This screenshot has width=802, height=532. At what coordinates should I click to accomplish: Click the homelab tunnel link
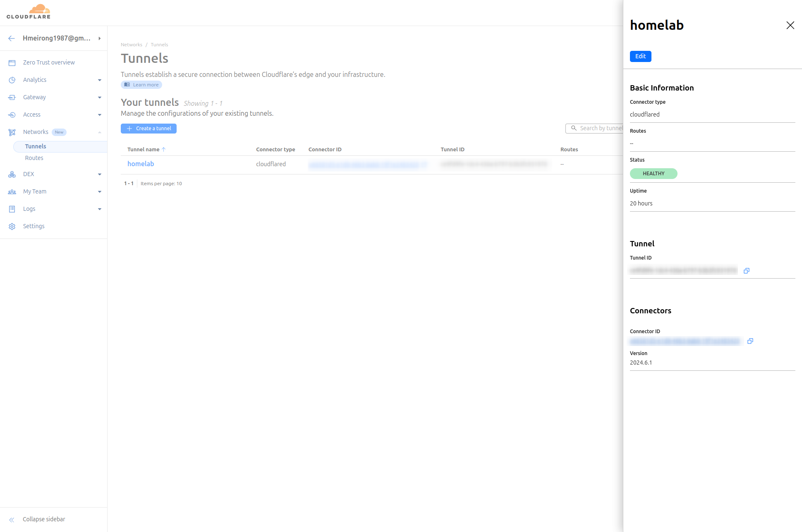point(141,164)
